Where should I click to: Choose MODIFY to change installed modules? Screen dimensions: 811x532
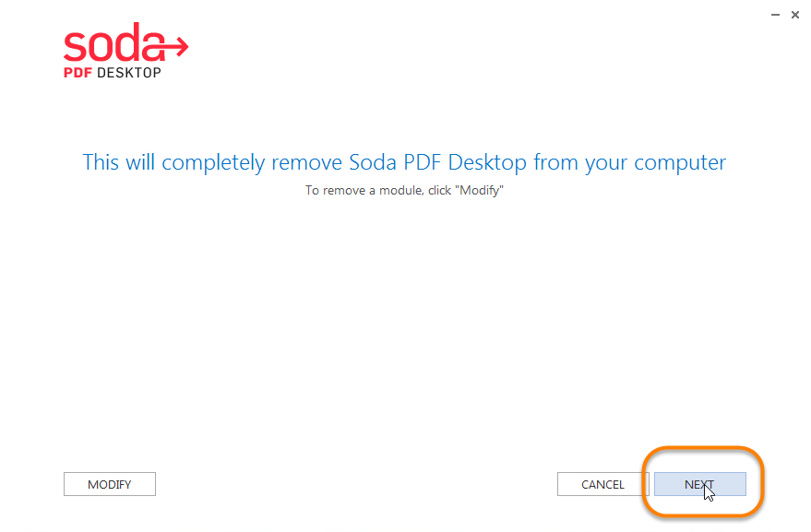point(109,484)
